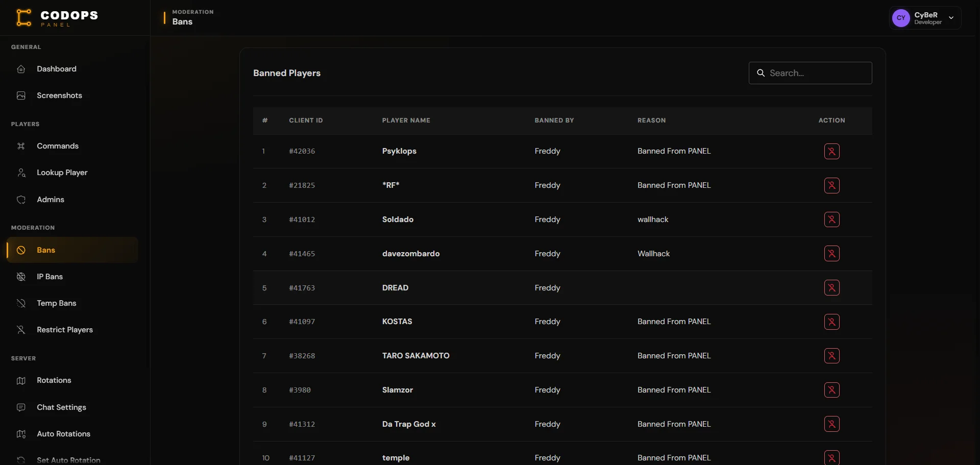
Task: Click the Lookup Player icon
Action: pyautogui.click(x=21, y=173)
